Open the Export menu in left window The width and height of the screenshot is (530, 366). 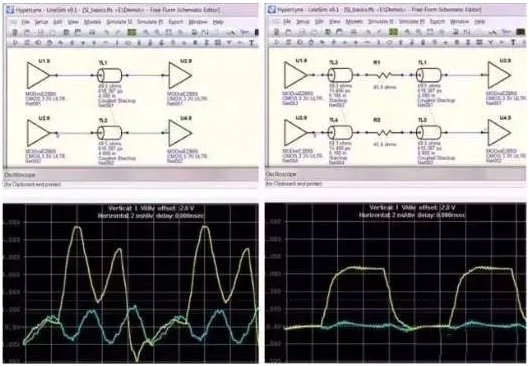176,22
